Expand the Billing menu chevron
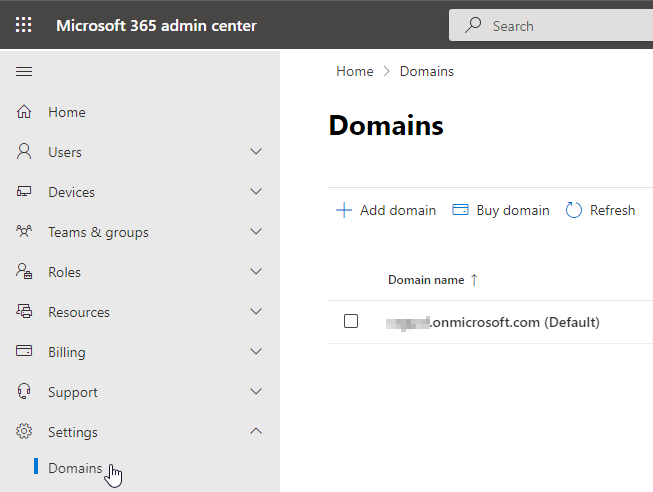The height and width of the screenshot is (492, 653). click(x=256, y=351)
